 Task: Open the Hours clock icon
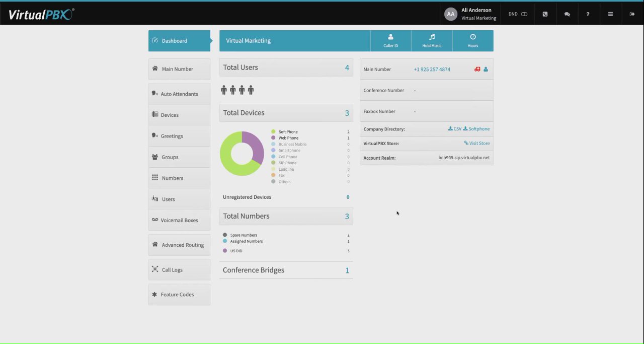point(473,37)
